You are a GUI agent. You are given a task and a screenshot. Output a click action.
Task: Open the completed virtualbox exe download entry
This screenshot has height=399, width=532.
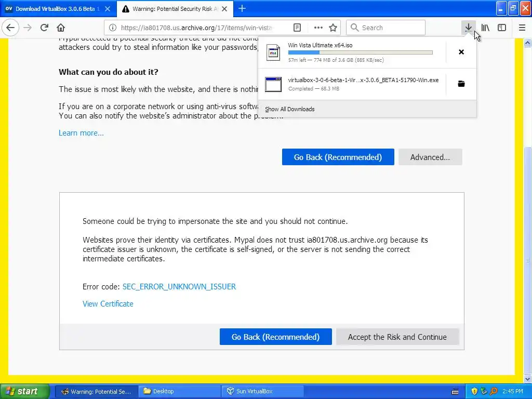[x=352, y=84]
